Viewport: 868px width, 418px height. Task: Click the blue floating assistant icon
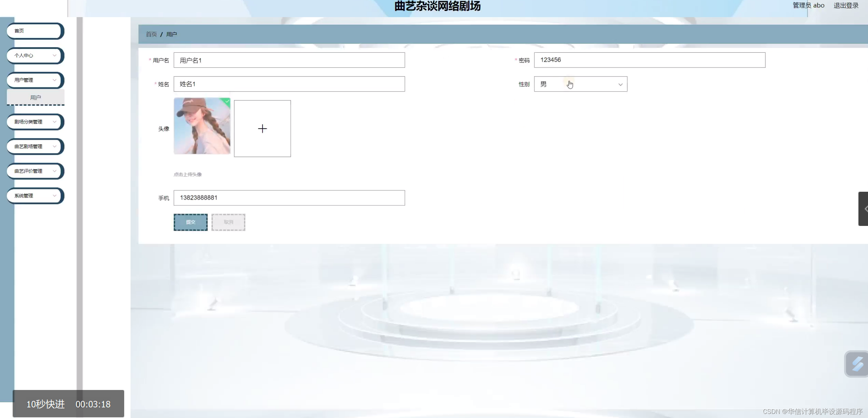pyautogui.click(x=857, y=364)
